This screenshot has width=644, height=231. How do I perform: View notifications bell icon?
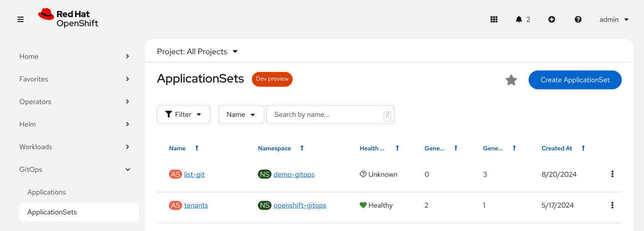click(x=519, y=19)
